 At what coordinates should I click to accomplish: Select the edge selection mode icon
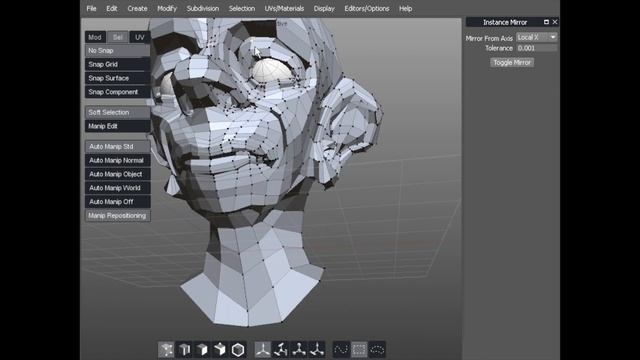pyautogui.click(x=184, y=350)
